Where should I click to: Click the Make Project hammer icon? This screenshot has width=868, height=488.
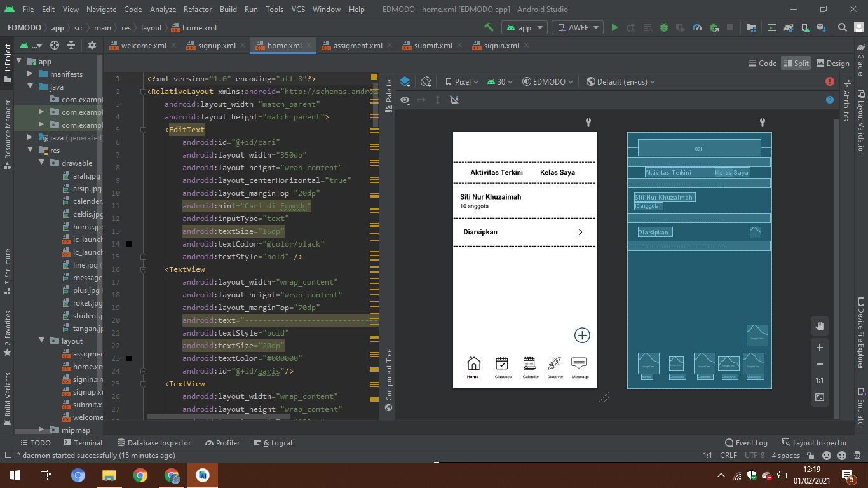click(489, 27)
